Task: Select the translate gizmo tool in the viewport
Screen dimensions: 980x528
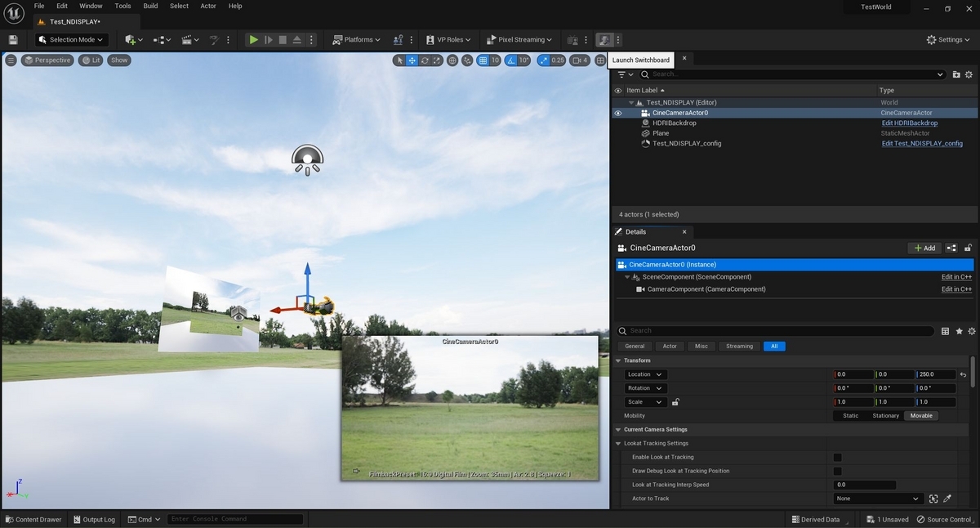Action: [x=412, y=60]
